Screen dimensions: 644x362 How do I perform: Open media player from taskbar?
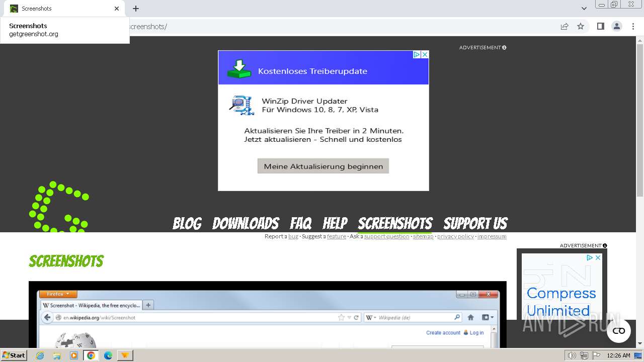(74, 355)
